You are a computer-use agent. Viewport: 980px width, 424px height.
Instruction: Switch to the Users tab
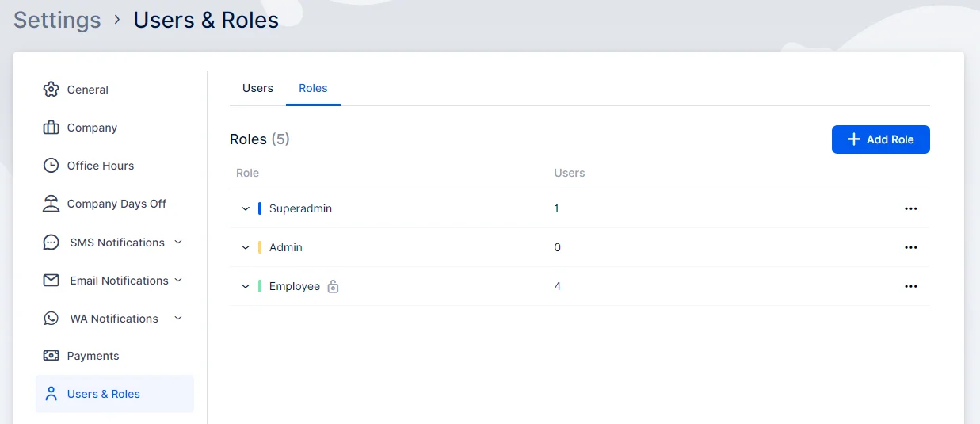pos(257,88)
